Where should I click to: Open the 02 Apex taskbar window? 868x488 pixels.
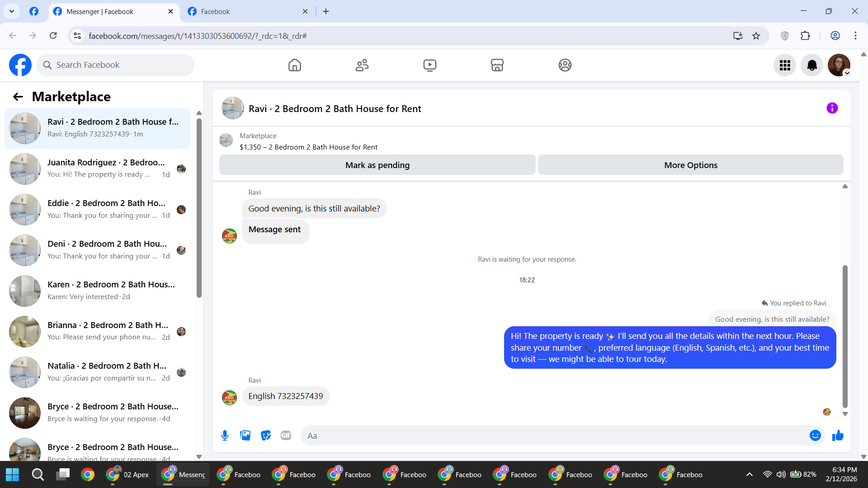(128, 474)
